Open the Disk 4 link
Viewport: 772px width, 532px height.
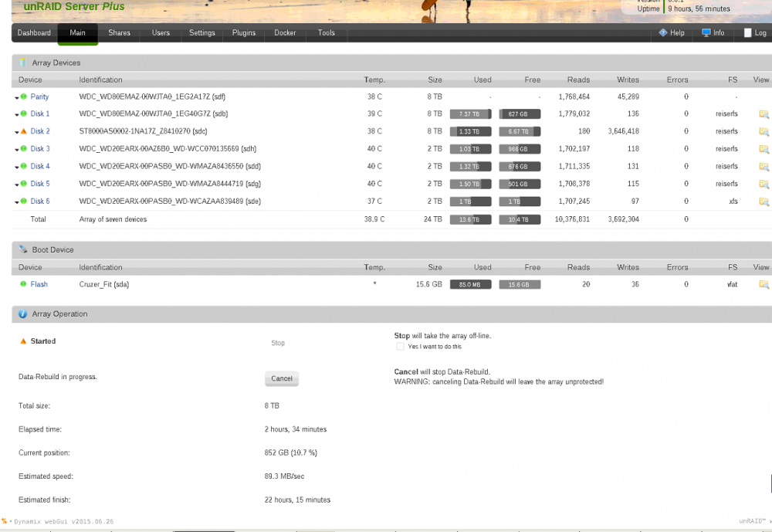pos(40,166)
